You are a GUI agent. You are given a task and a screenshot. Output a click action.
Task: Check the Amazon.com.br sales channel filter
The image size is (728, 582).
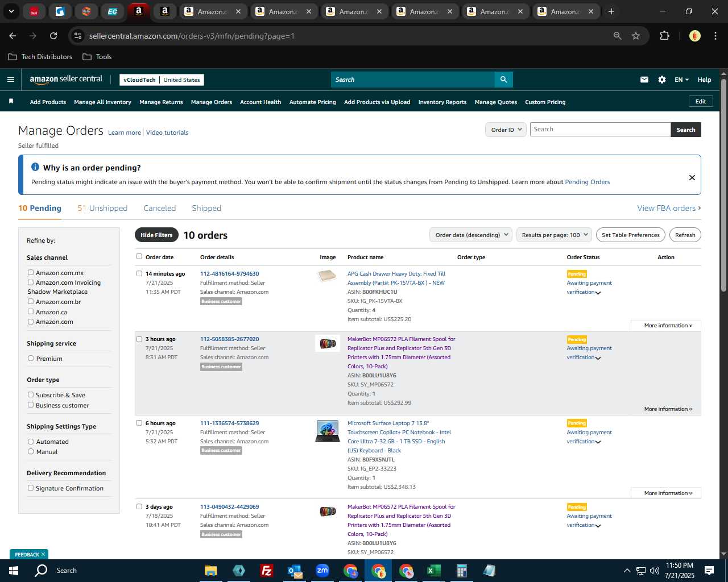pyautogui.click(x=31, y=302)
